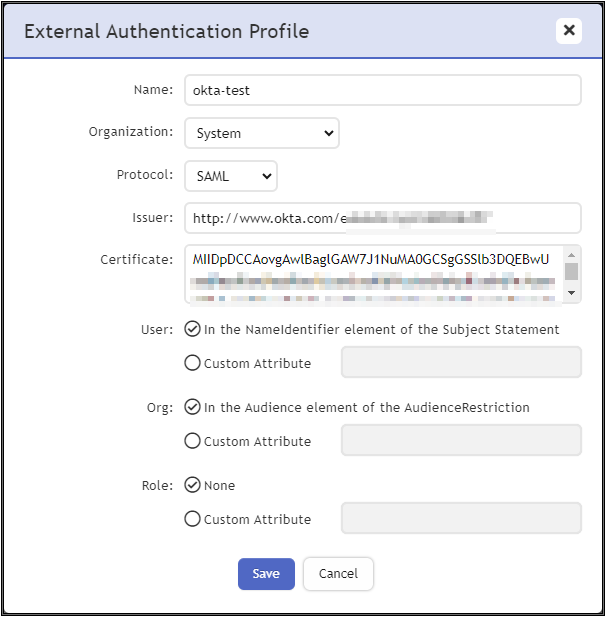
Task: Open the Organization dropdown showing System
Action: pyautogui.click(x=262, y=133)
